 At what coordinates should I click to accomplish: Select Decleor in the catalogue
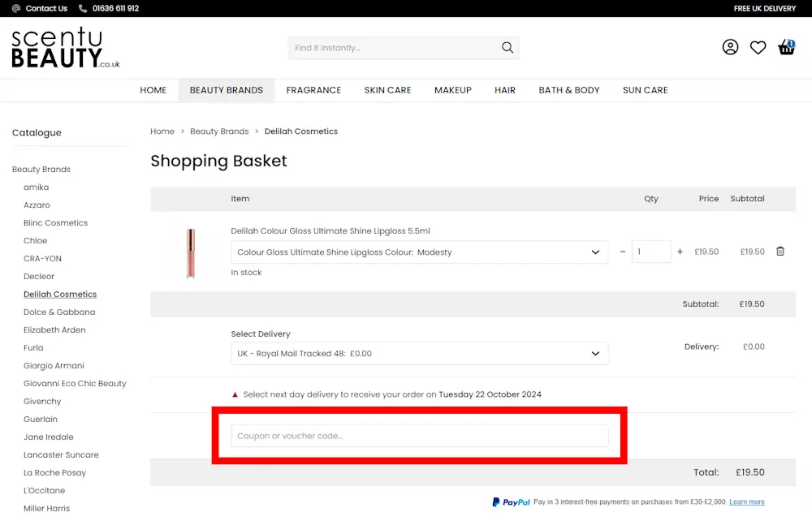pos(39,276)
